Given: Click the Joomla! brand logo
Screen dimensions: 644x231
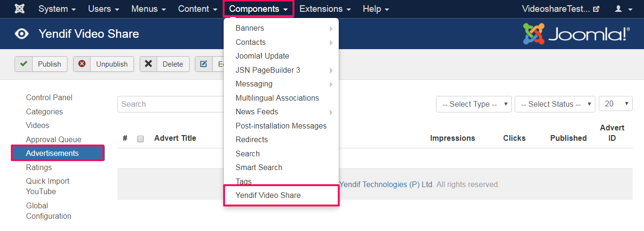Looking at the screenshot, I should (x=576, y=34).
